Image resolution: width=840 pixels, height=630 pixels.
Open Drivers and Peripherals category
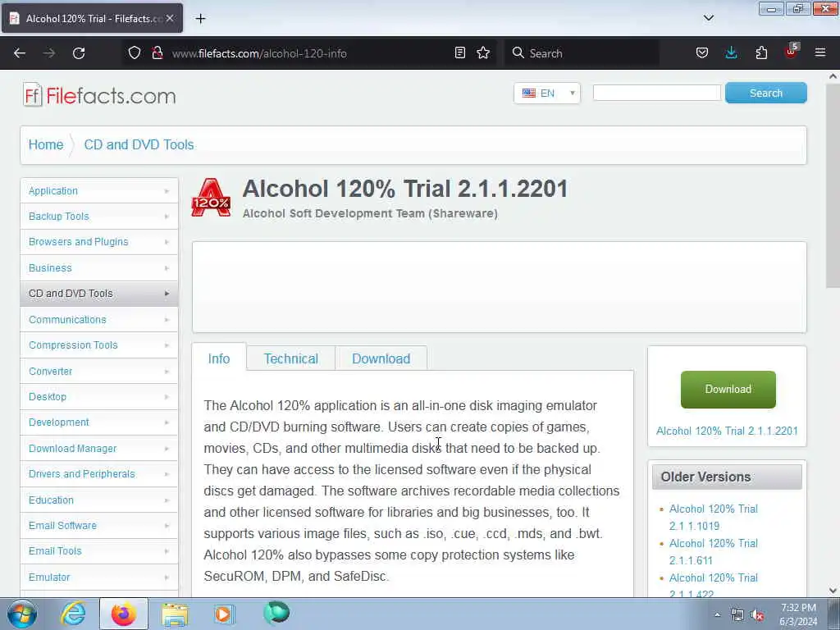tap(99, 474)
